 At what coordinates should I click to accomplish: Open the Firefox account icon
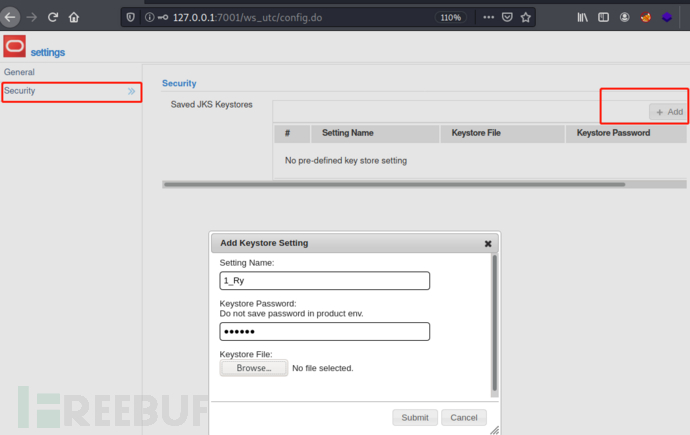tap(624, 17)
